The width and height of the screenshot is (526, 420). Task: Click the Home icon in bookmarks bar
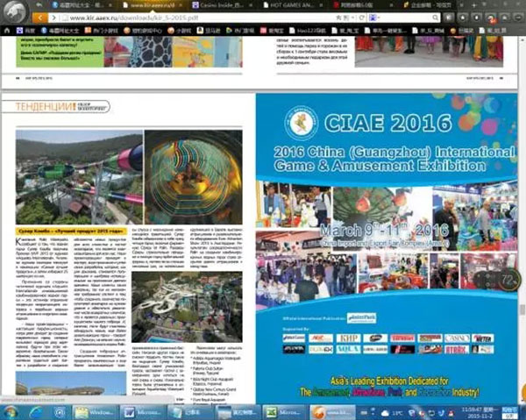(7, 31)
